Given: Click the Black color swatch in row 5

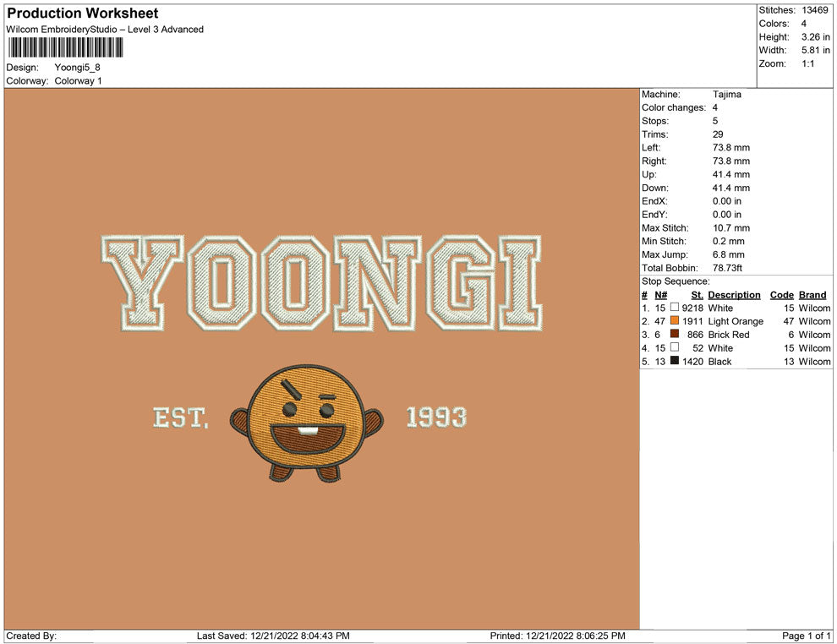Looking at the screenshot, I should tap(675, 361).
